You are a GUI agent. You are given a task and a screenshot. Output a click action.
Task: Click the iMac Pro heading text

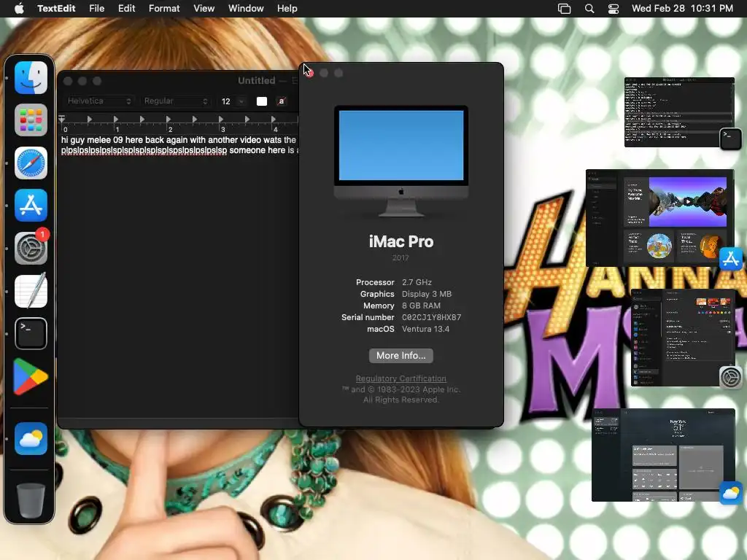tap(401, 241)
